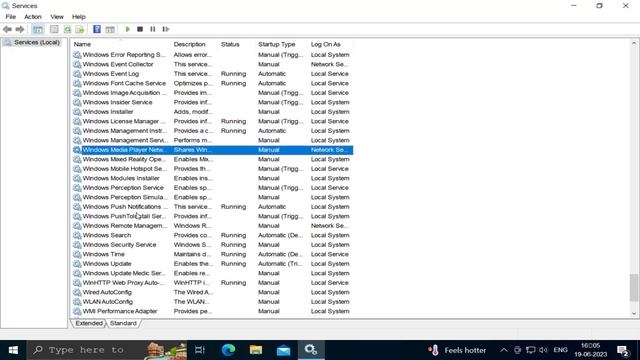Toggle Show/Hide Console Tree toolbar icon

(38, 29)
